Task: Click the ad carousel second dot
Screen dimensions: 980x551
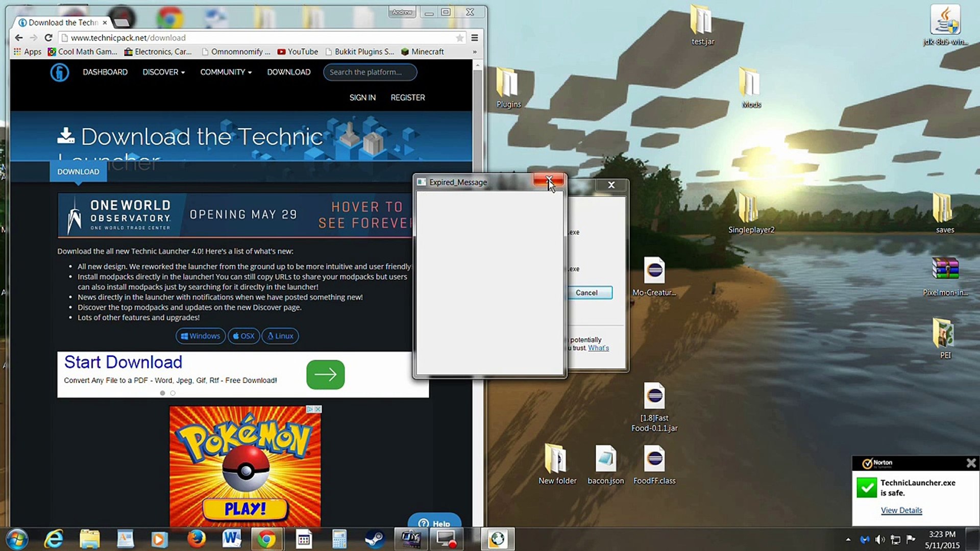Action: 173,393
